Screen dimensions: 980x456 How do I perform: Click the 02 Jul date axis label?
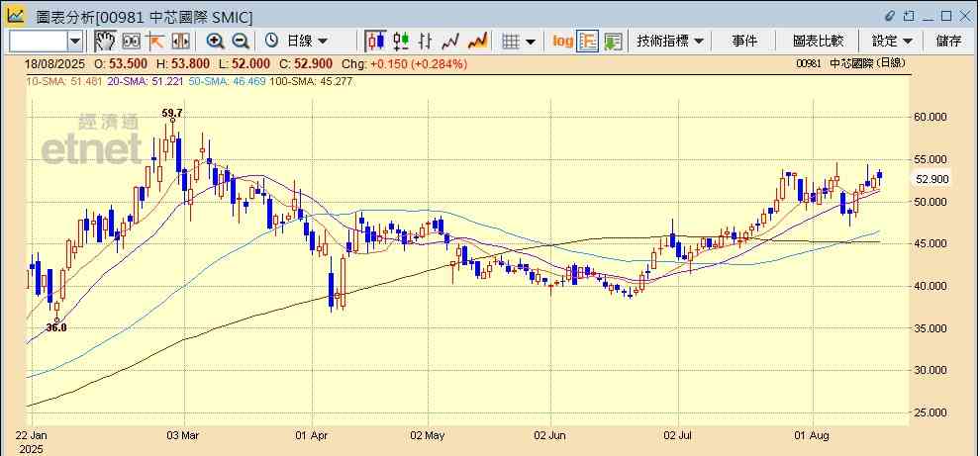679,435
